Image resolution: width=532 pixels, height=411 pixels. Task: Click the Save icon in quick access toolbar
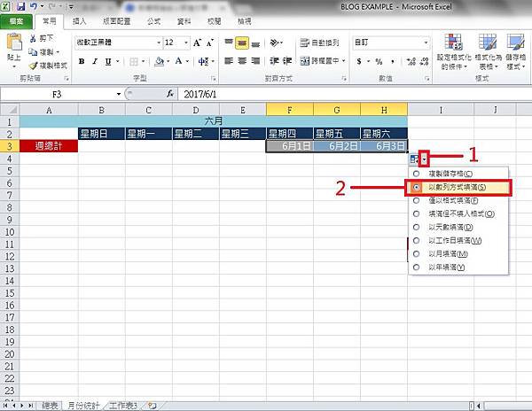pyautogui.click(x=20, y=6)
